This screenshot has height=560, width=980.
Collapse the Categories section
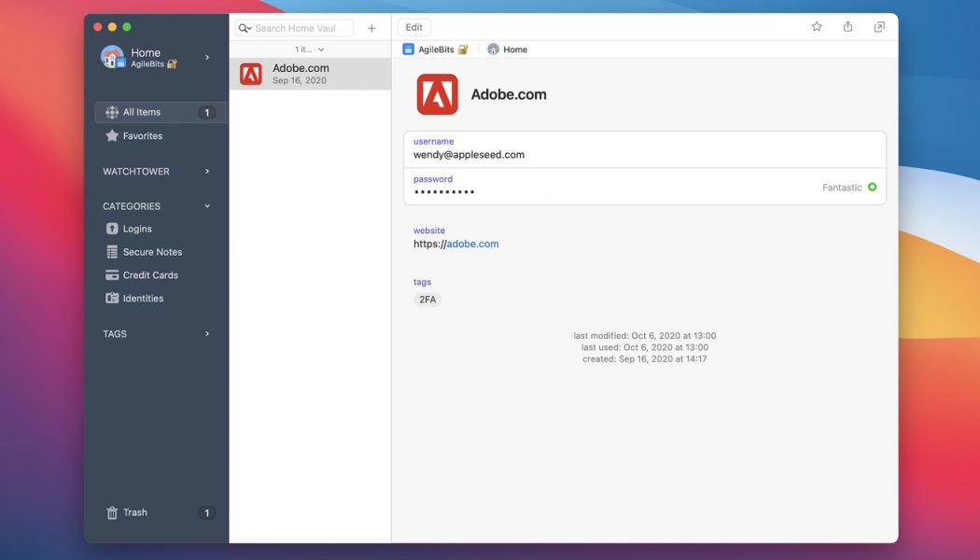pos(207,206)
